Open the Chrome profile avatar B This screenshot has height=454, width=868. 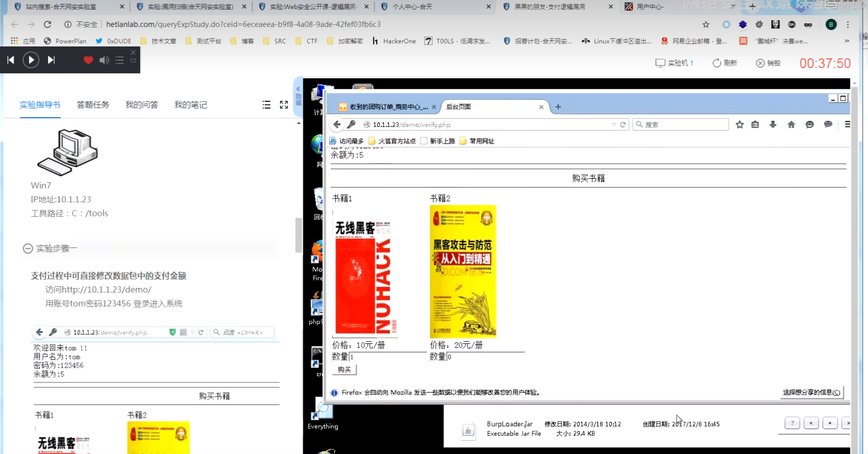[x=831, y=24]
